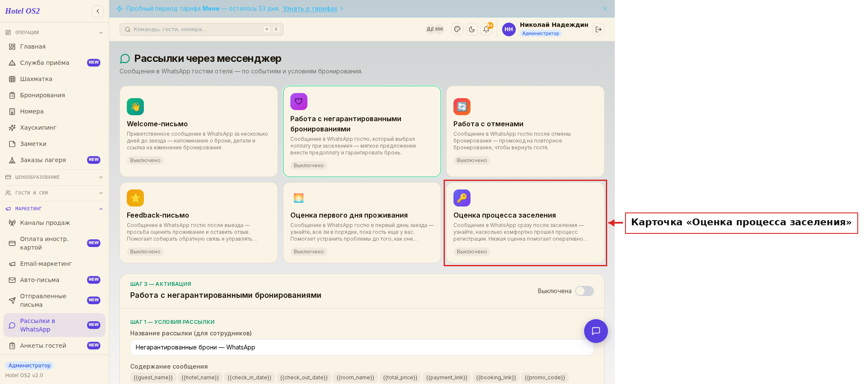The image size is (868, 384).
Task: Insert the {{check_in_date}} variable chip
Action: [249, 378]
